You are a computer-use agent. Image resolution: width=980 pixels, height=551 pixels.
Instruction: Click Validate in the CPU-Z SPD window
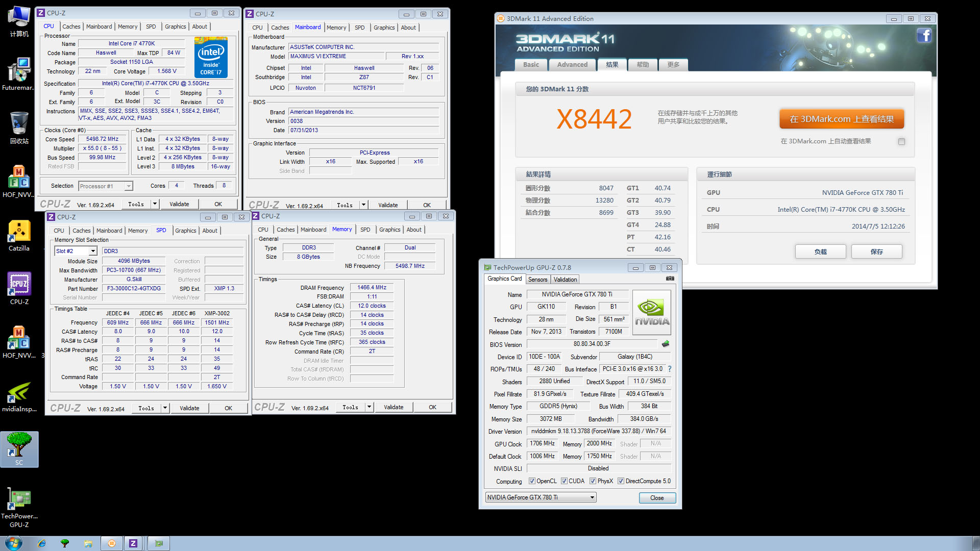[189, 408]
